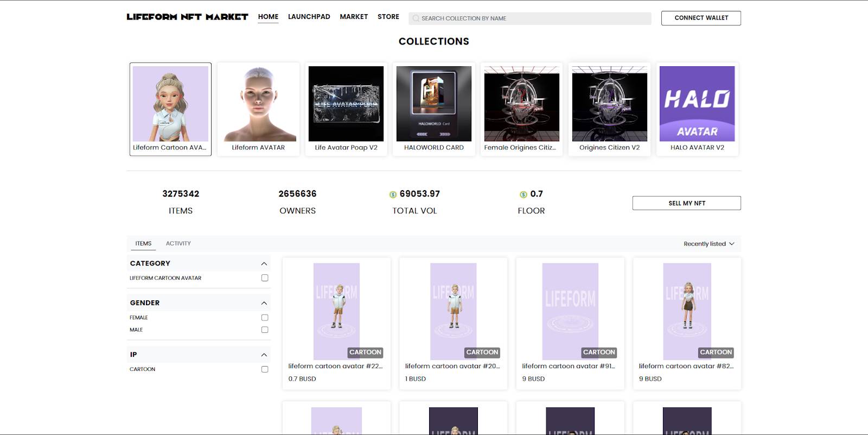
Task: Open the HALO AVATAR V2 collection
Action: [697, 109]
